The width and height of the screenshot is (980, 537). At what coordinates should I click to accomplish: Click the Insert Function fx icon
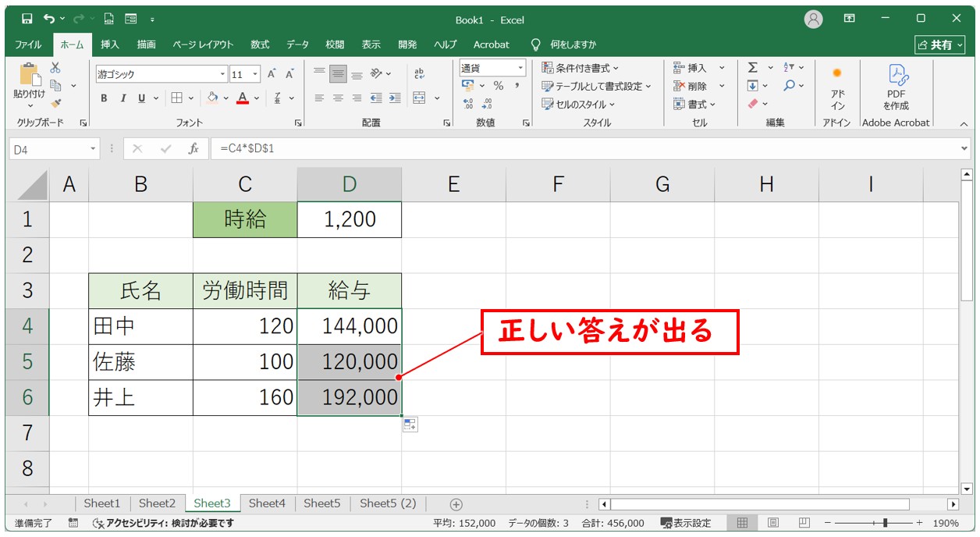[193, 148]
